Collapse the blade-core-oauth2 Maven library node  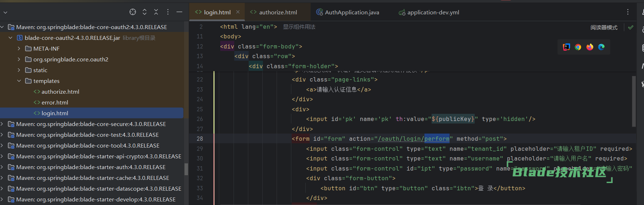pyautogui.click(x=2, y=27)
